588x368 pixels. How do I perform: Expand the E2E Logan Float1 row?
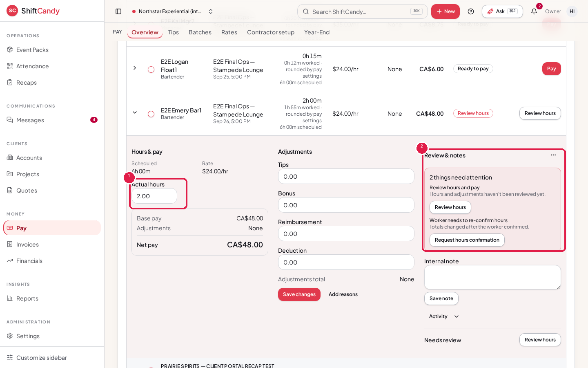[x=135, y=68]
